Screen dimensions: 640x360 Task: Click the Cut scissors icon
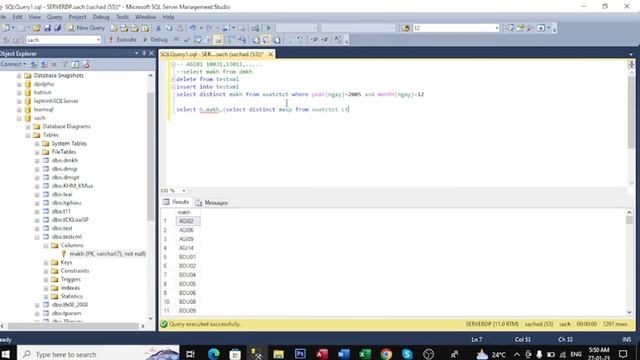[158, 28]
